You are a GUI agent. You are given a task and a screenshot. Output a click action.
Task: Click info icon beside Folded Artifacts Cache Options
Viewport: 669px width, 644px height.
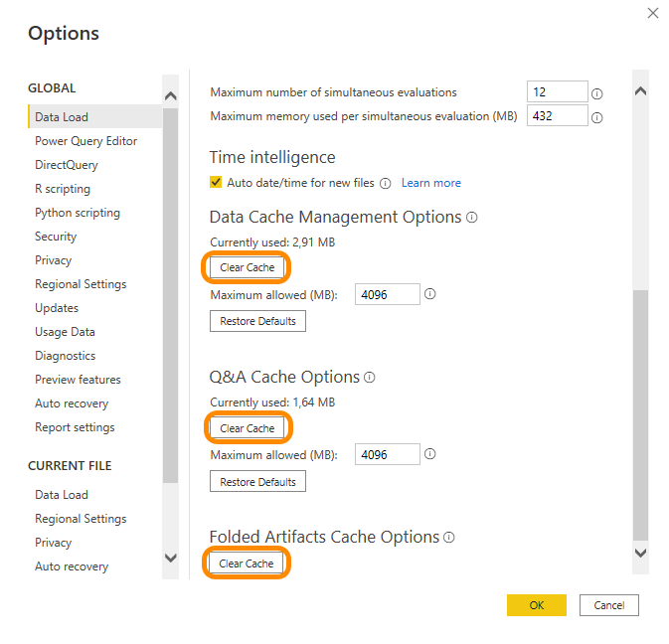[449, 537]
